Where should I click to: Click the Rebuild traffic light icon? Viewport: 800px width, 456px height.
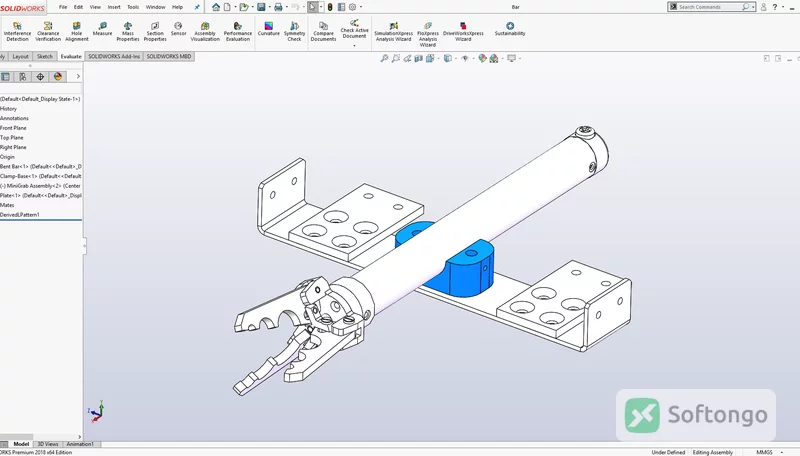[330, 7]
